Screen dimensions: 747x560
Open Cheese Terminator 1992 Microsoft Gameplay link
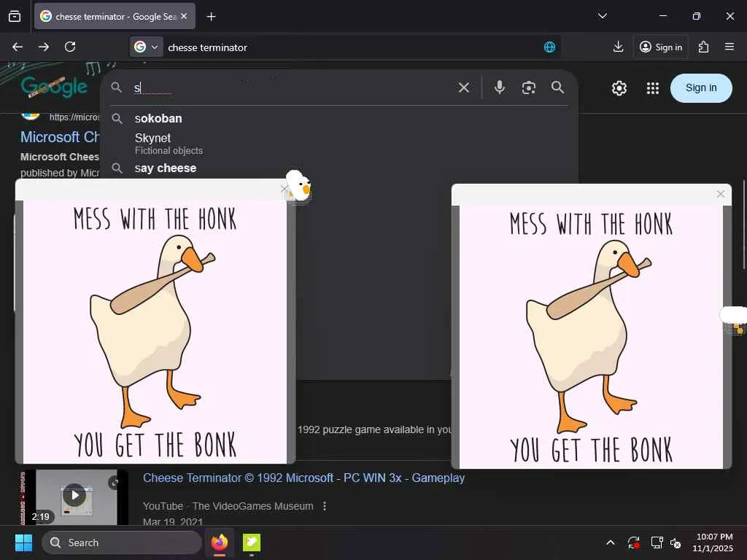point(303,478)
